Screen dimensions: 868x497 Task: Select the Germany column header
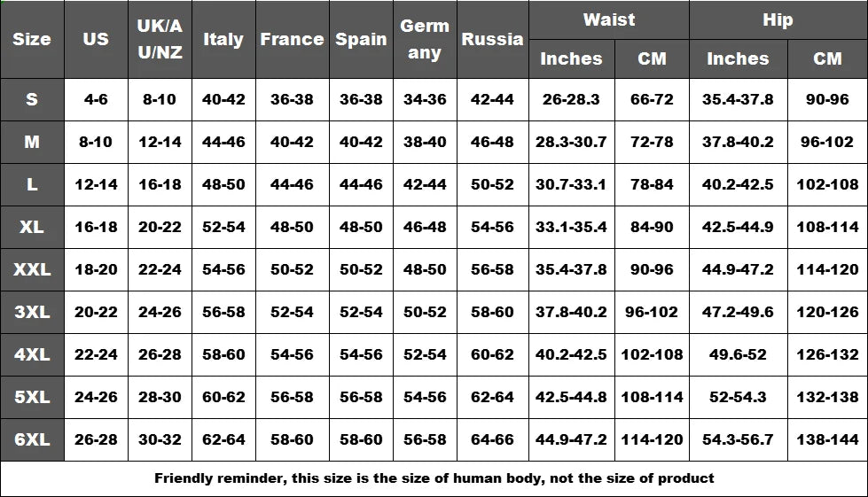point(425,39)
